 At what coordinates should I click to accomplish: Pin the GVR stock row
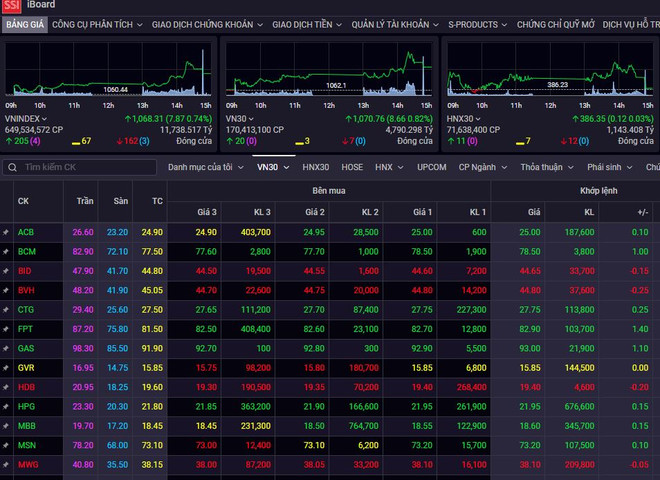[x=6, y=368]
